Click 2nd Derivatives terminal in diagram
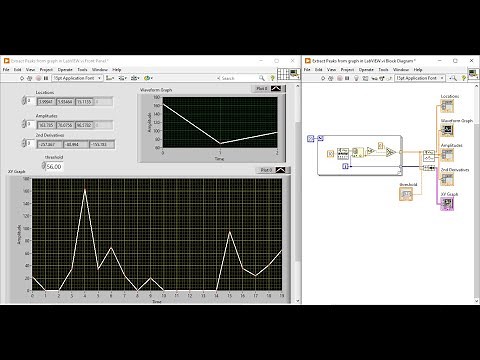The height and width of the screenshot is (360, 480). pyautogui.click(x=447, y=180)
